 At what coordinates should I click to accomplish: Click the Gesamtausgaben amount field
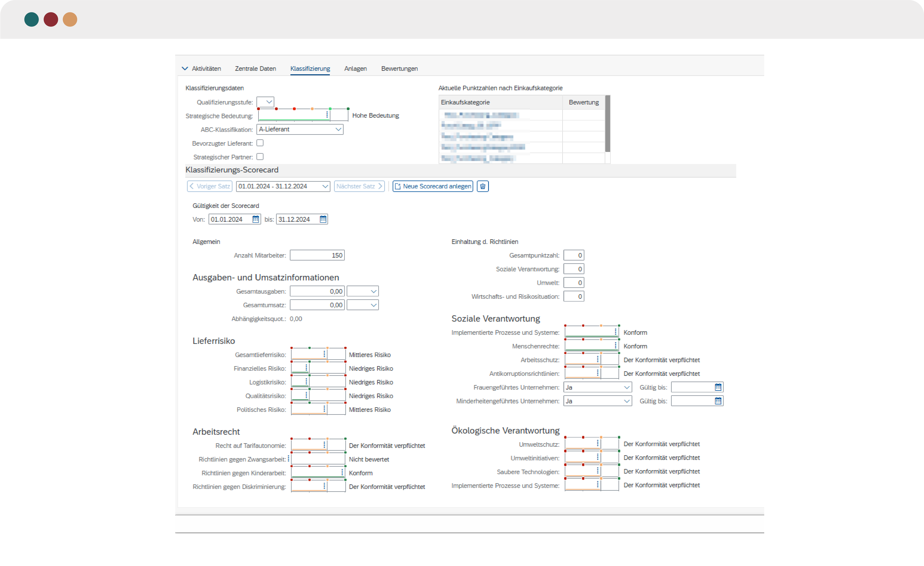[x=317, y=291]
